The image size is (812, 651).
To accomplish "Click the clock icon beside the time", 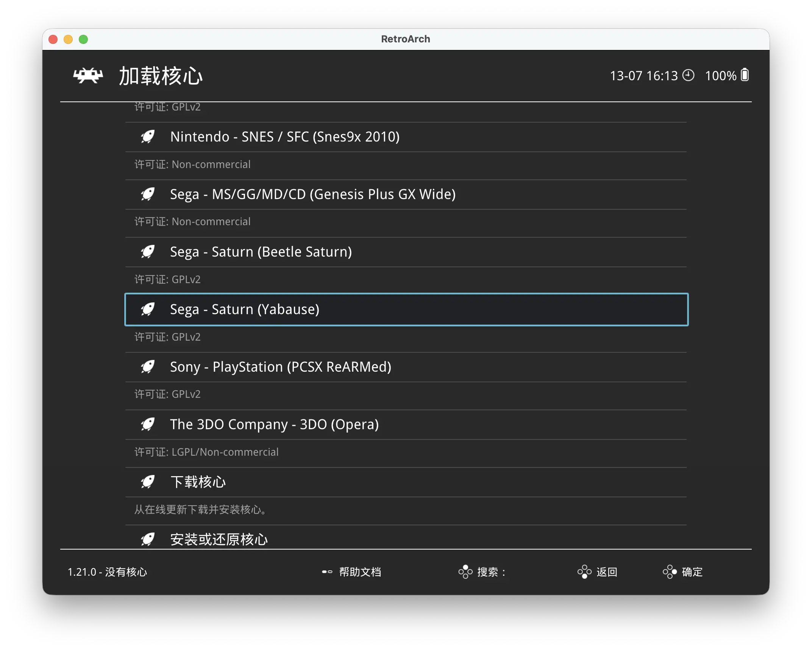I will (688, 75).
